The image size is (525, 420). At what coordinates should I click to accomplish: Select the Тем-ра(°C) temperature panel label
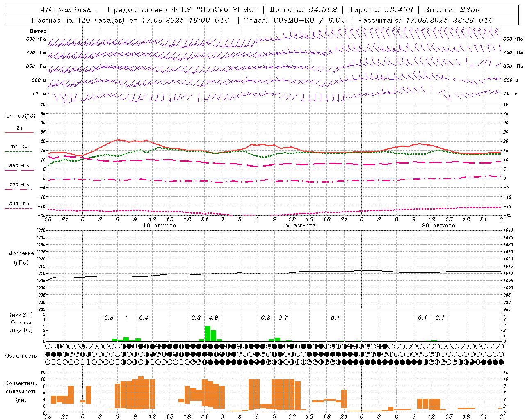coord(19,116)
